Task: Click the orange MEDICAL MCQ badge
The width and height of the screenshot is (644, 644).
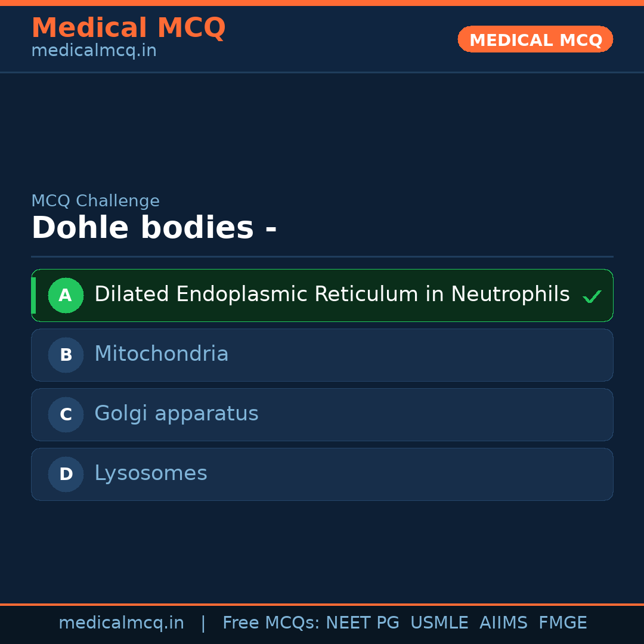Action: [x=535, y=39]
